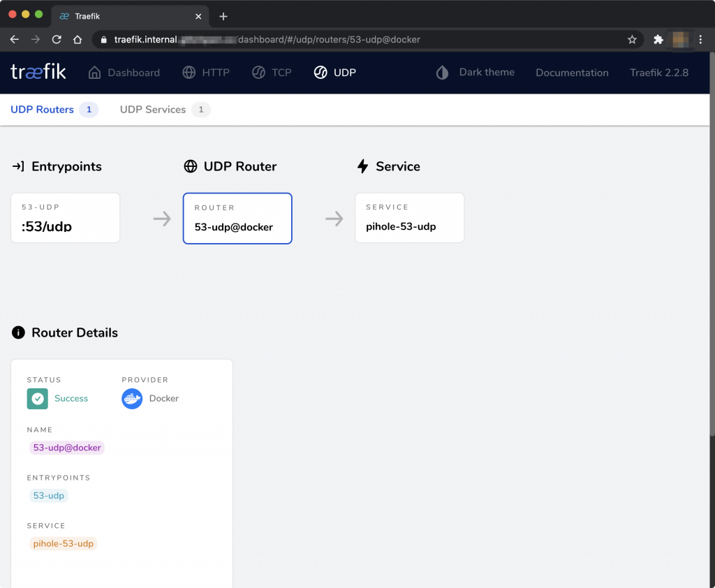Open the Dashboard home page
This screenshot has height=588, width=715.
coord(124,73)
